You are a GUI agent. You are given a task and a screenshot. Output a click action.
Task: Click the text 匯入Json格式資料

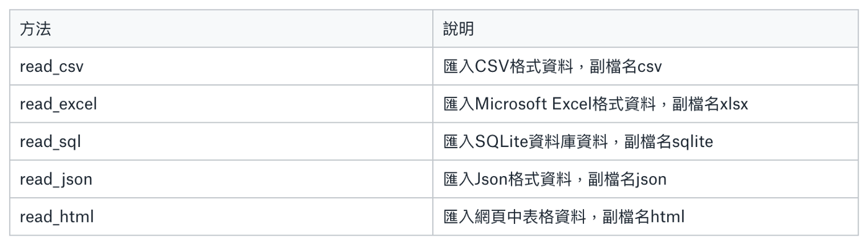507,179
